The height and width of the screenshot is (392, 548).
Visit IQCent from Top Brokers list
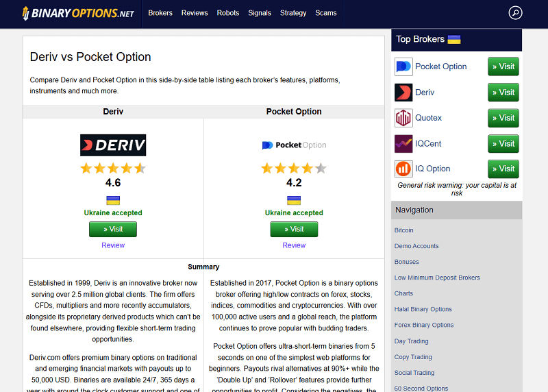[x=503, y=144]
